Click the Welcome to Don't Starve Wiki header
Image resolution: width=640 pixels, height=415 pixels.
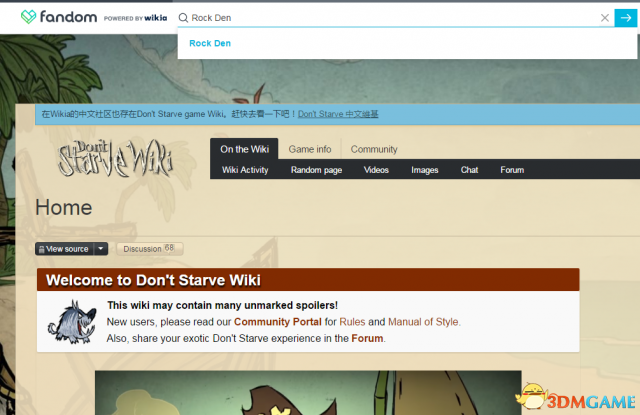click(x=308, y=280)
